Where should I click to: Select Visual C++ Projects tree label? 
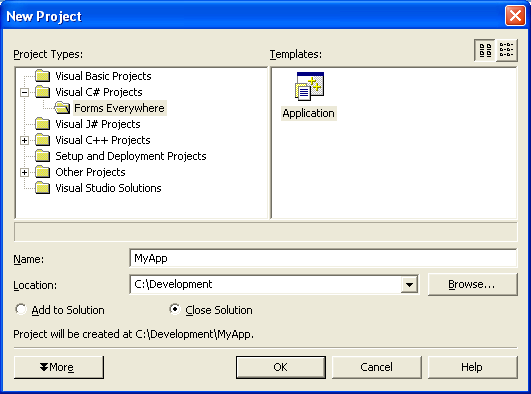[103, 140]
